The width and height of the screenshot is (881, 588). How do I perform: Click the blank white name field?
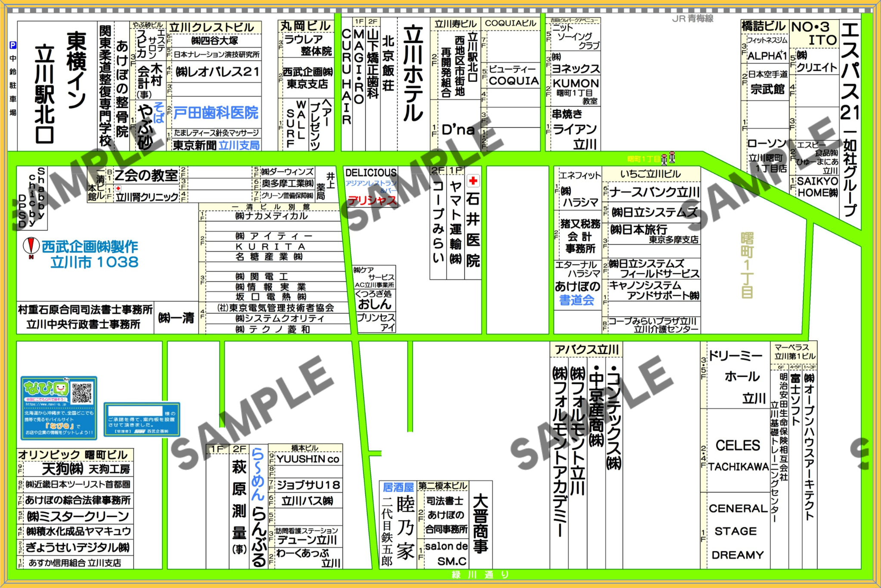136,411
